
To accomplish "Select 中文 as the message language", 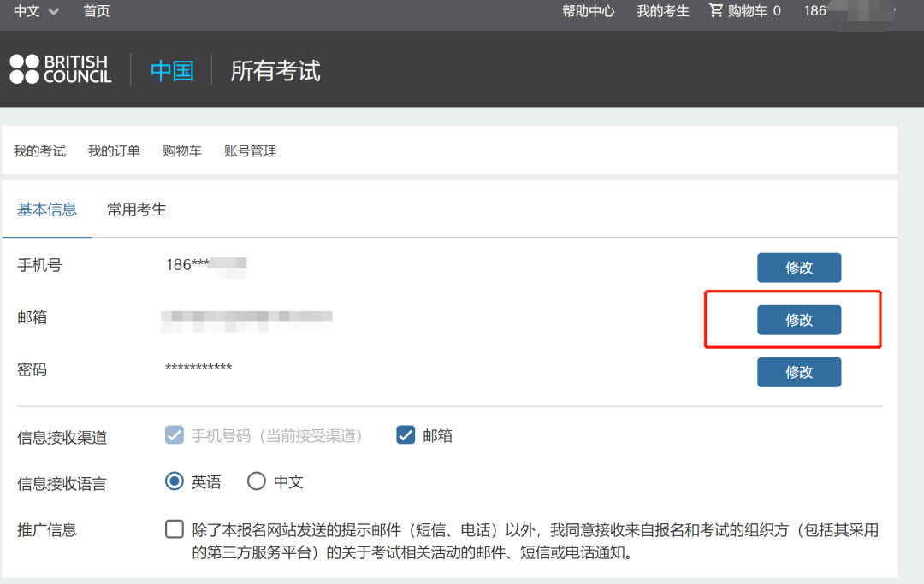I will [x=256, y=481].
